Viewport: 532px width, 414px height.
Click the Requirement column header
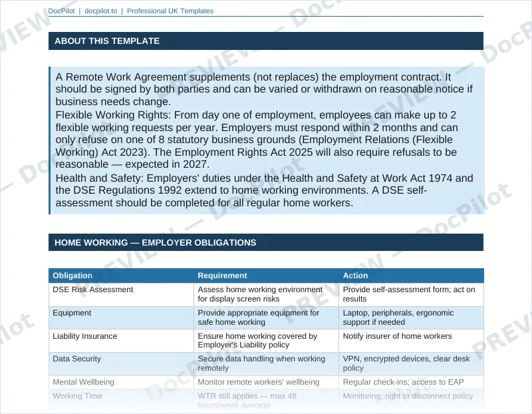pyautogui.click(x=266, y=276)
